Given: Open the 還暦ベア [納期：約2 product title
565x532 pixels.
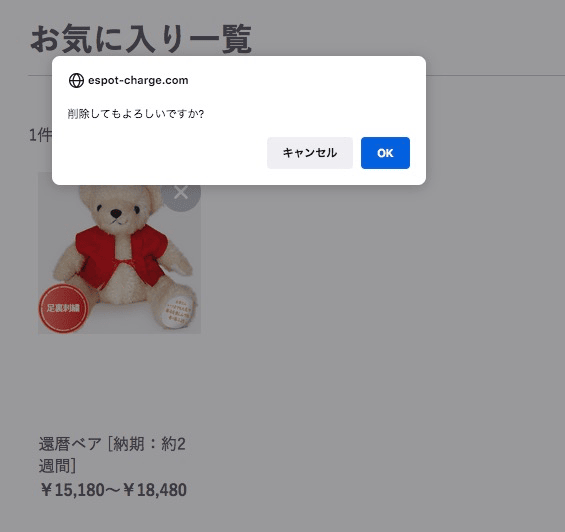Looking at the screenshot, I should pos(112,444).
